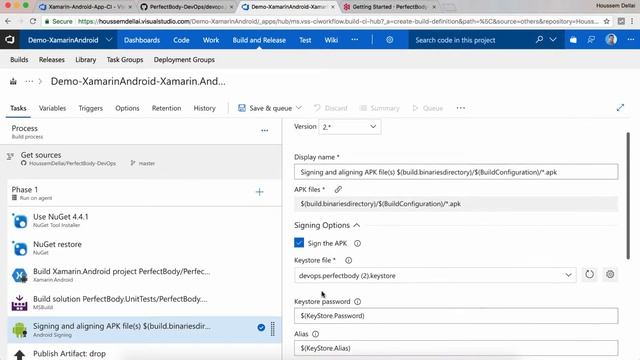
Task: Go to Deployment Groups
Action: [184, 60]
